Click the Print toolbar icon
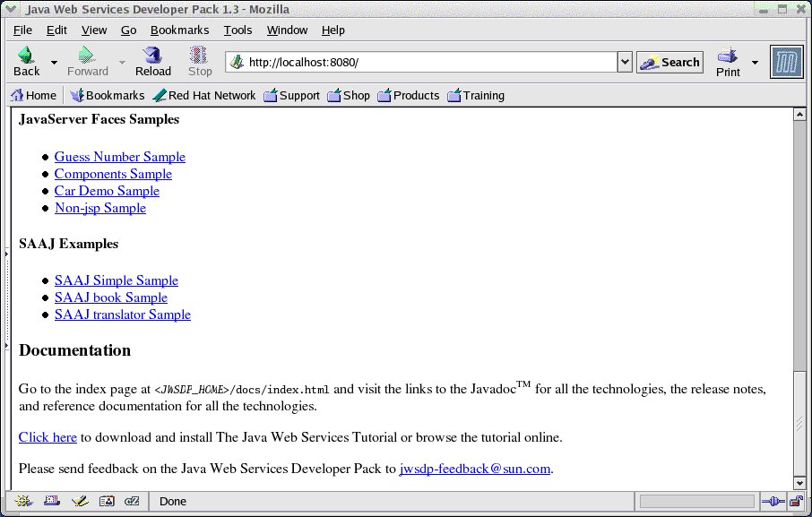Viewport: 812px width, 517px height. tap(727, 62)
